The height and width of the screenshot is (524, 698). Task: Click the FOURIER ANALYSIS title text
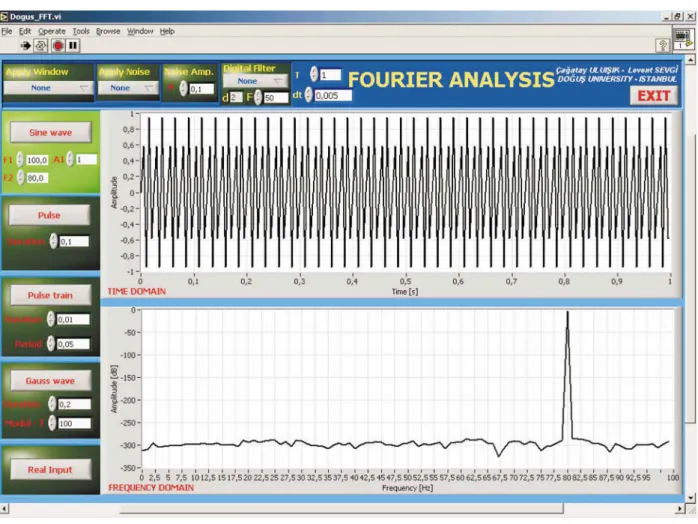(451, 80)
